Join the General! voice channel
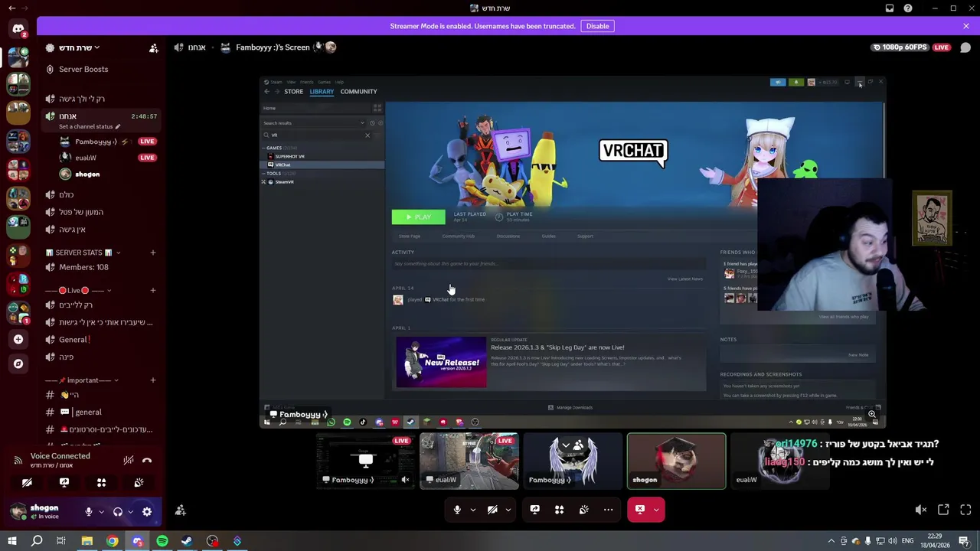The height and width of the screenshot is (551, 980). pyautogui.click(x=101, y=340)
